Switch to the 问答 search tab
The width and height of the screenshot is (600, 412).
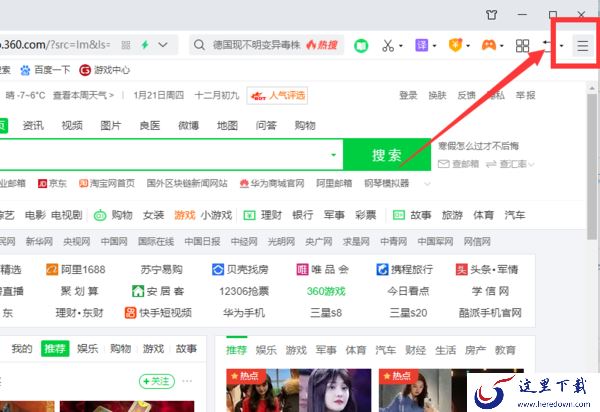point(266,125)
